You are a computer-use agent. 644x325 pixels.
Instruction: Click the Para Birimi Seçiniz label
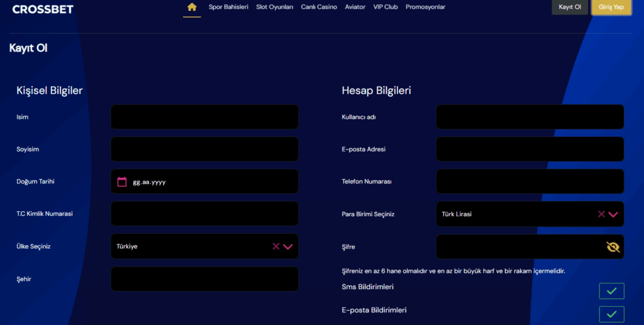(x=368, y=214)
